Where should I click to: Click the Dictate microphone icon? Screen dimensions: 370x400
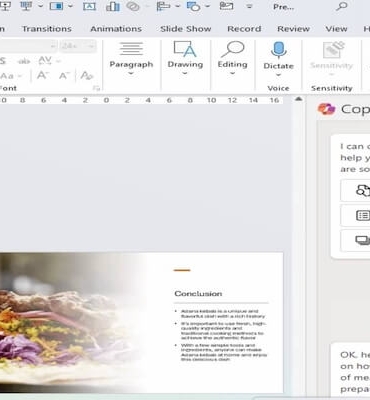tap(279, 50)
